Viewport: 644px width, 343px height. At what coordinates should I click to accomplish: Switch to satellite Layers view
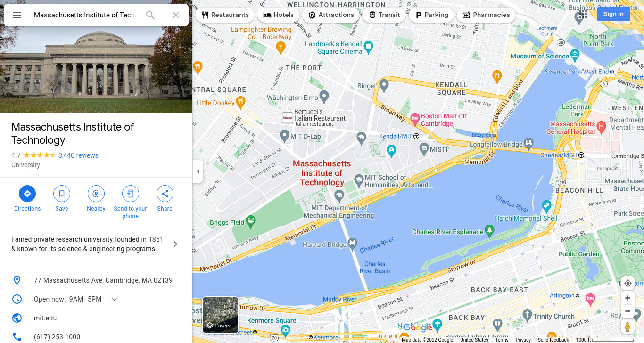pyautogui.click(x=220, y=315)
